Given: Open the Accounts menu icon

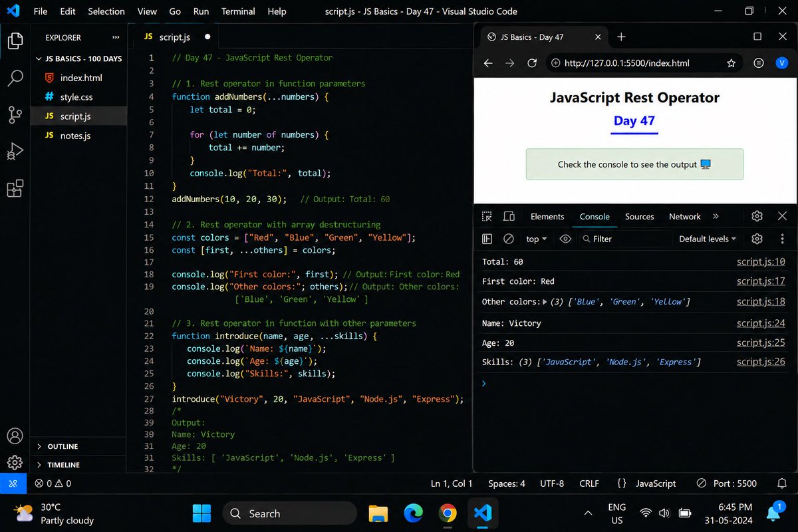Looking at the screenshot, I should 15,436.
